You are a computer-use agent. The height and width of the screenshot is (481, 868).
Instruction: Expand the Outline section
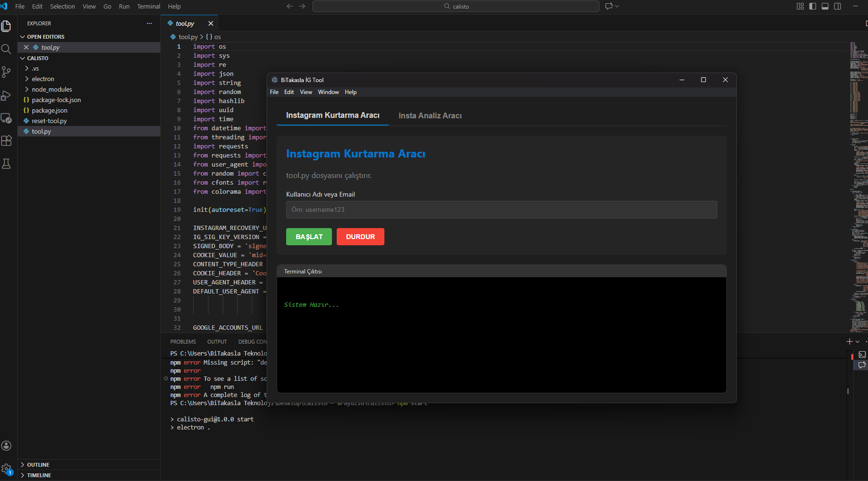tap(38, 465)
